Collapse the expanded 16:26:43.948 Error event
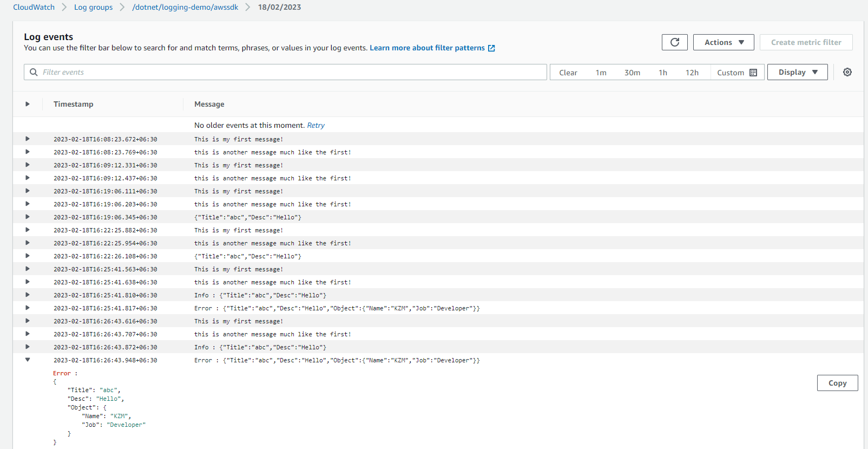The width and height of the screenshot is (868, 449). [x=28, y=360]
